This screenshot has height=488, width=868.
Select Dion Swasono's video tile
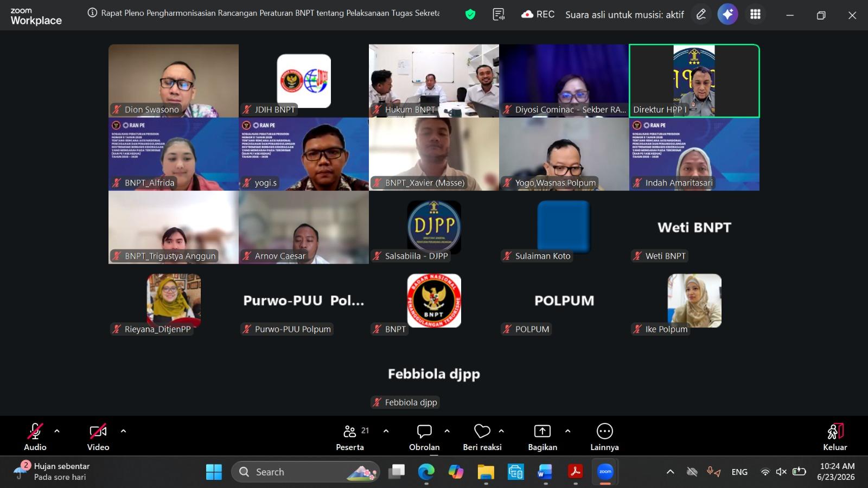174,81
